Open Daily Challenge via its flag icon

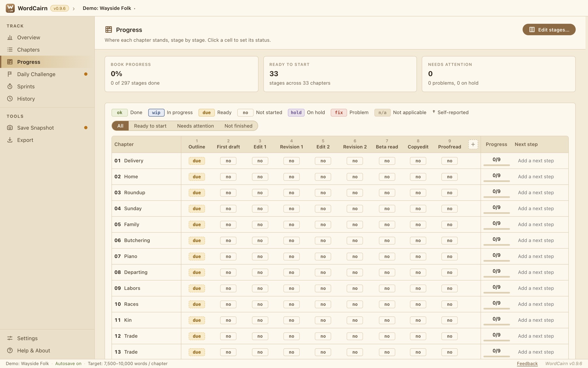(10, 74)
